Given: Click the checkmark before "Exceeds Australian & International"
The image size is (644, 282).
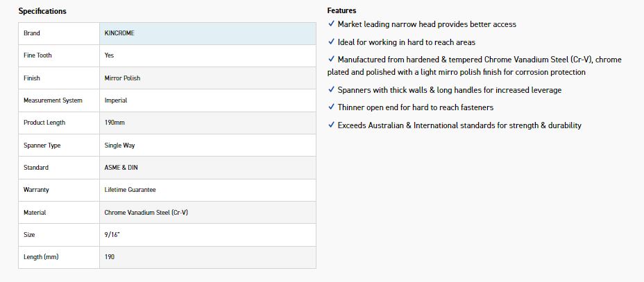Looking at the screenshot, I should (x=331, y=125).
